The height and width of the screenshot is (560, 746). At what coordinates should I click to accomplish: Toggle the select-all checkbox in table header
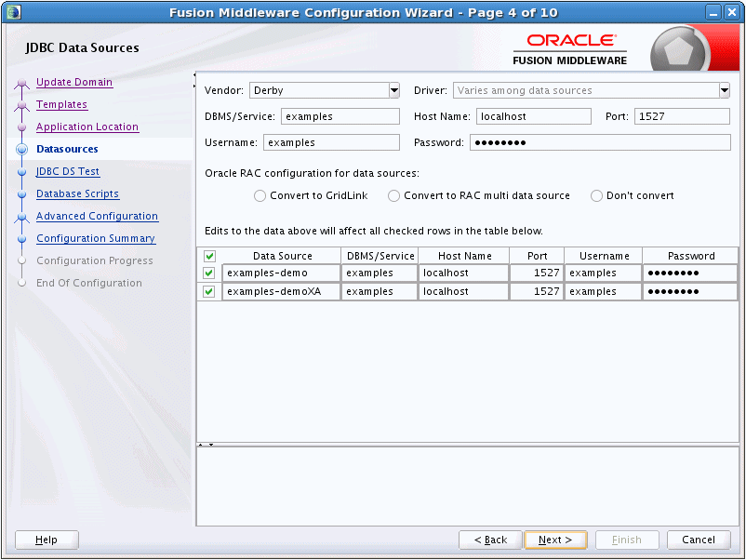(209, 257)
